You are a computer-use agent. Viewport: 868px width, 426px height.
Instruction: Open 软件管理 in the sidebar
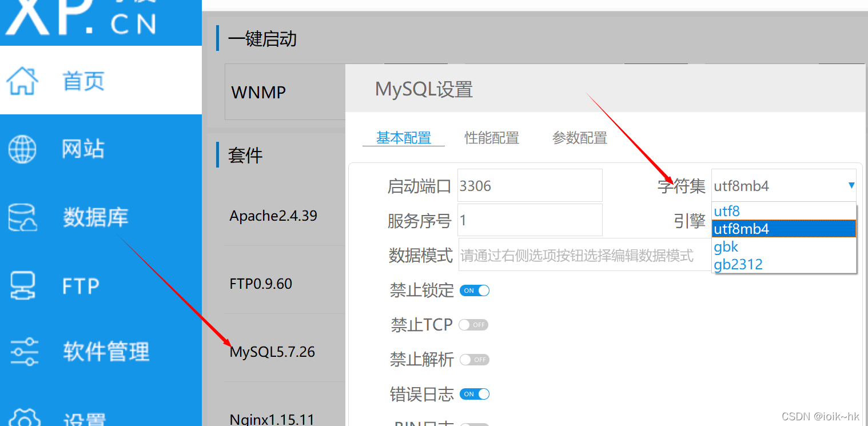[x=106, y=352]
